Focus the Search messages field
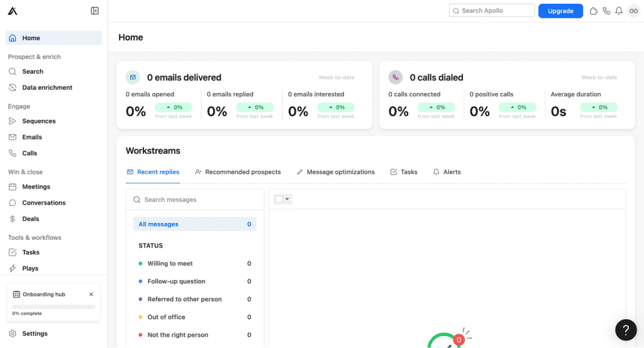This screenshot has height=348, width=644. coord(195,200)
